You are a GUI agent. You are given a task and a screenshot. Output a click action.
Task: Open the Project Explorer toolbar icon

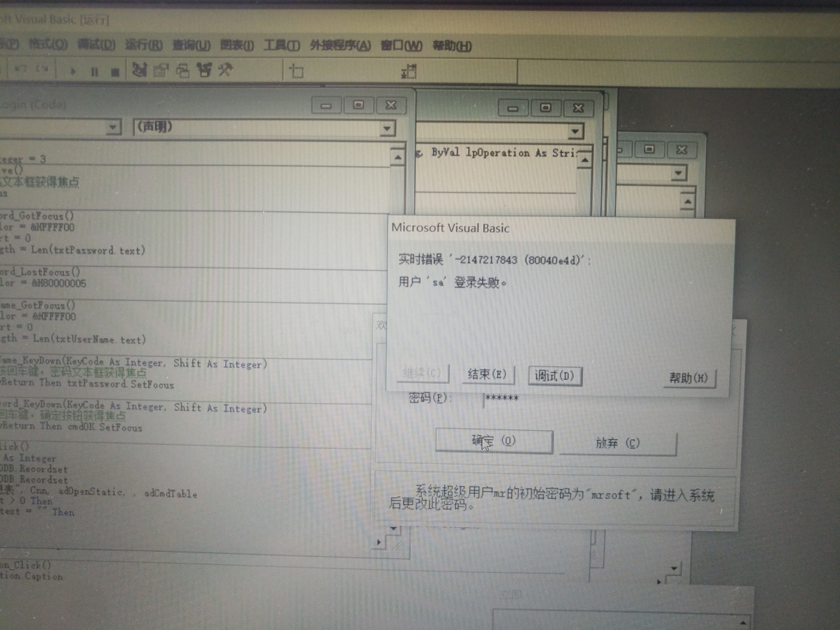click(139, 70)
